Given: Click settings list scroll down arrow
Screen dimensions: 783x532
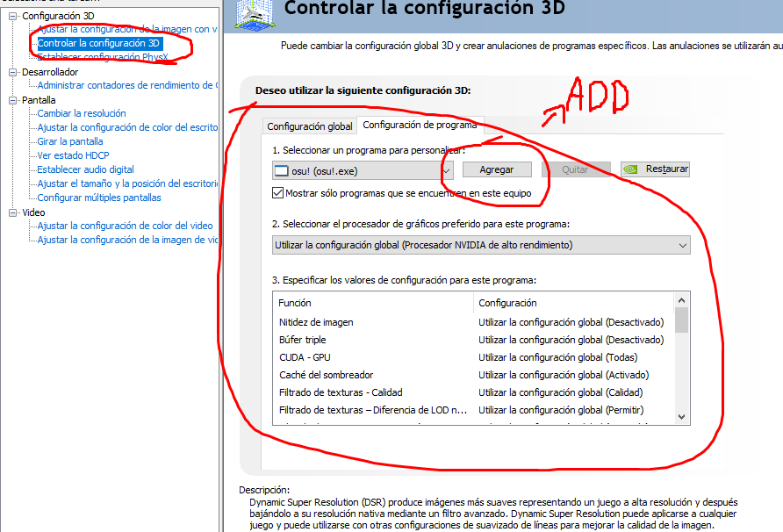Looking at the screenshot, I should point(682,417).
